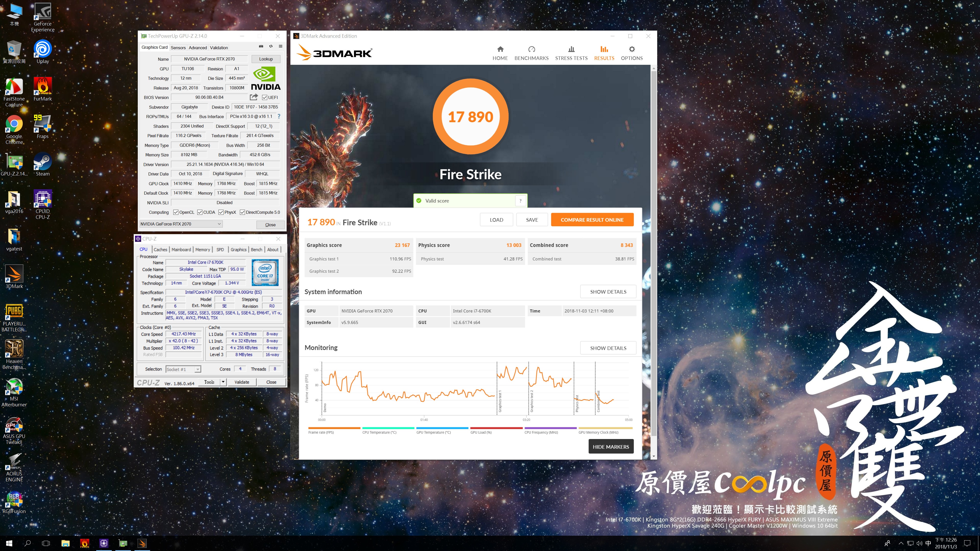Launch Steam desktop shortcut
980x551 pixels.
coord(43,164)
